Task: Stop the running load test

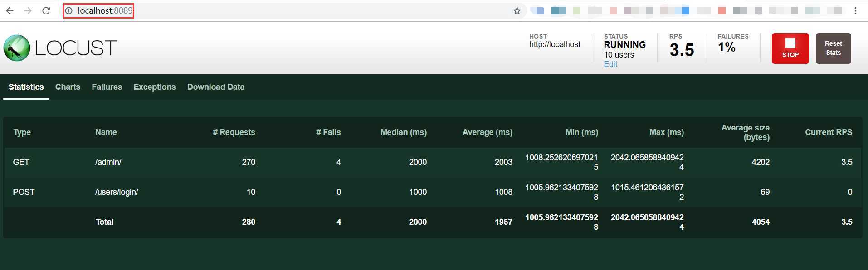Action: [790, 48]
